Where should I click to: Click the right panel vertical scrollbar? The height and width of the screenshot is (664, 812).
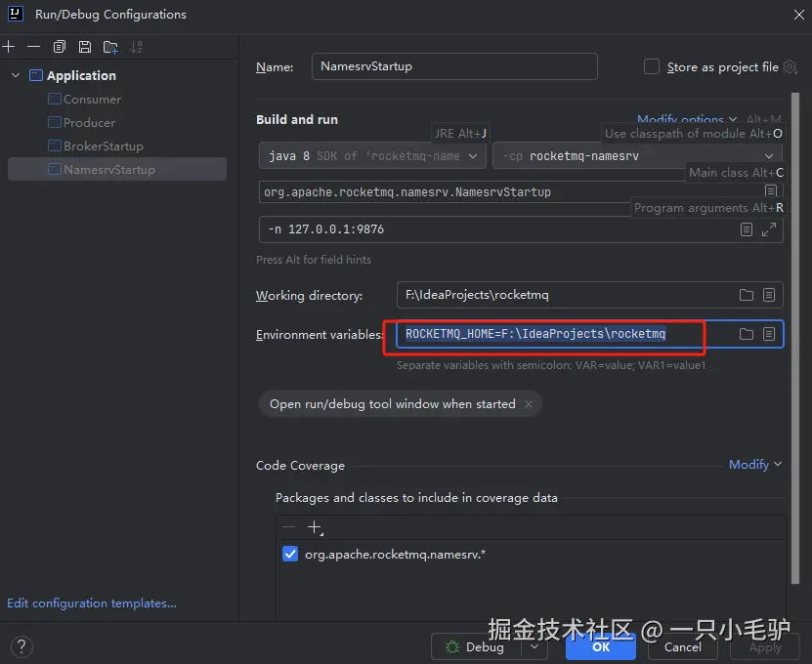tap(795, 339)
